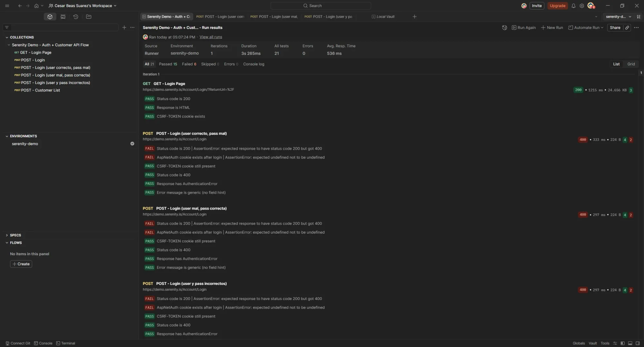Open the Files folder icon
This screenshot has width=644, height=347.
[x=89, y=16]
